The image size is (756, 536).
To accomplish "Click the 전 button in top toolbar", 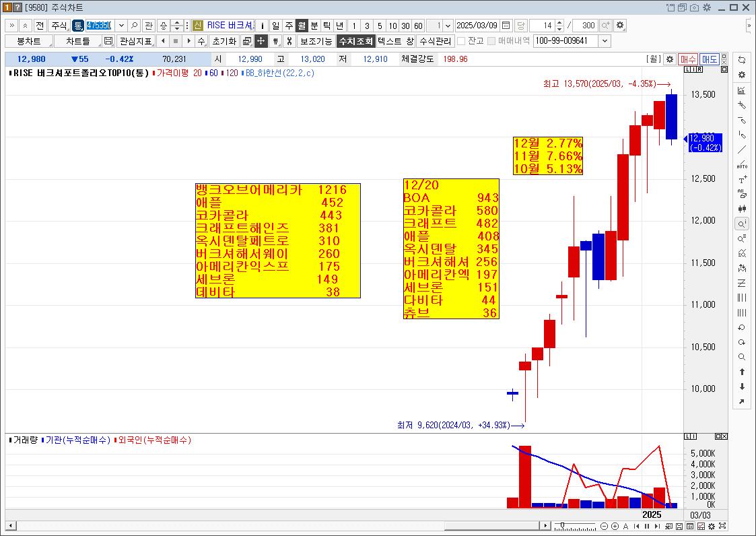I will coord(40,26).
